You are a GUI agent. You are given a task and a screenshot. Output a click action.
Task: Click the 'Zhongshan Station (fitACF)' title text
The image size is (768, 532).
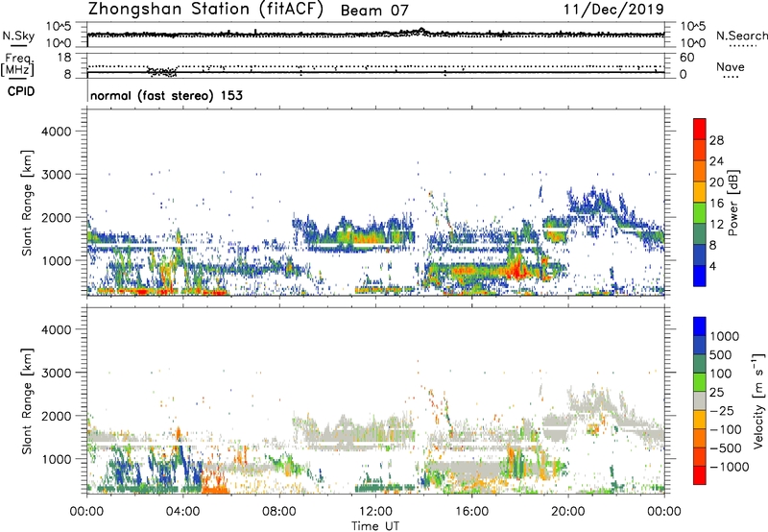point(205,9)
